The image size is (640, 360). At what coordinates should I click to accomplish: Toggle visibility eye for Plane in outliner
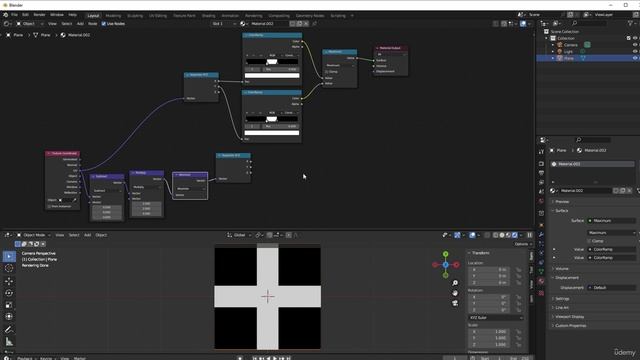[635, 58]
